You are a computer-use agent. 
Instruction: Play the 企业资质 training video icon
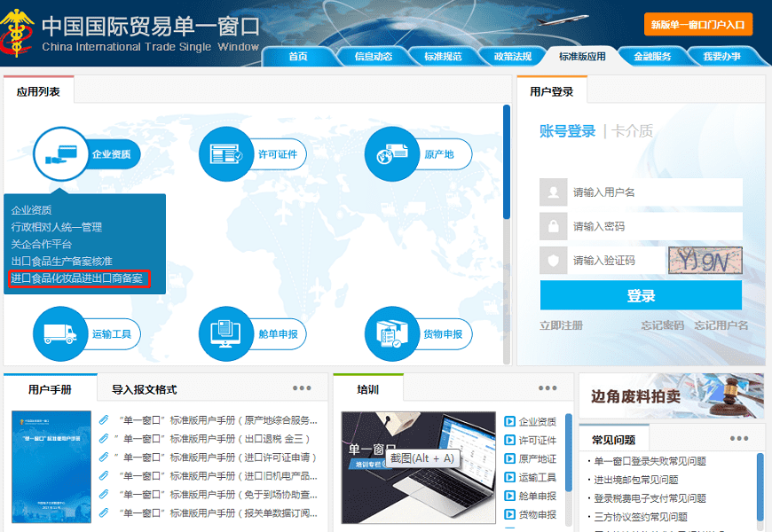tap(512, 421)
